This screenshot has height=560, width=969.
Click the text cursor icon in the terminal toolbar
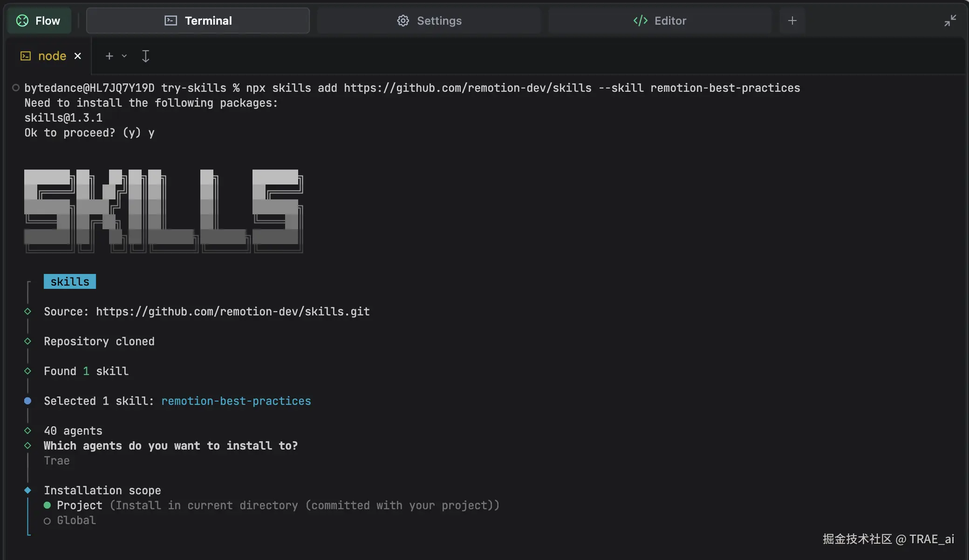tap(145, 56)
